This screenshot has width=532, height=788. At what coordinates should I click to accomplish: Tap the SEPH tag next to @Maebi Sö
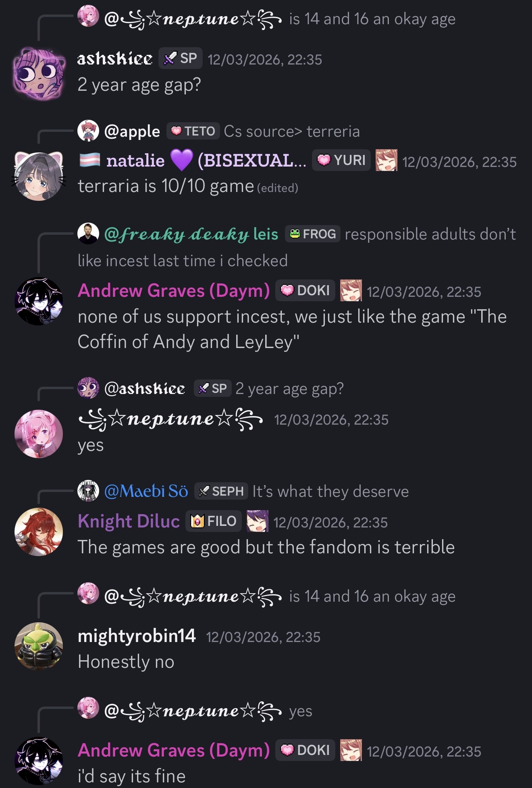(221, 491)
